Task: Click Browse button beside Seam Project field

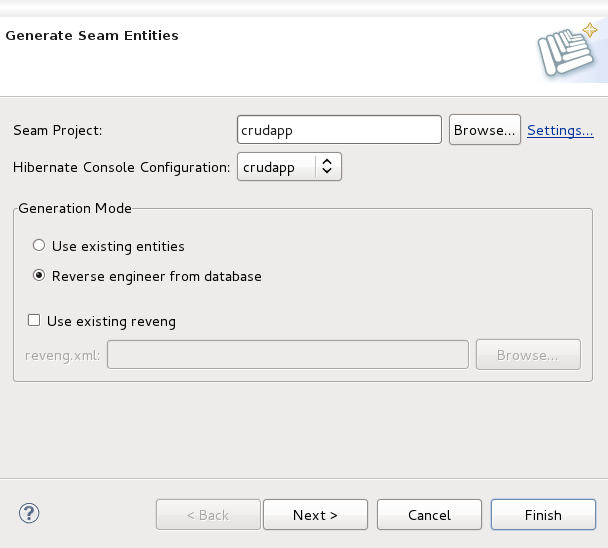Action: coord(485,130)
